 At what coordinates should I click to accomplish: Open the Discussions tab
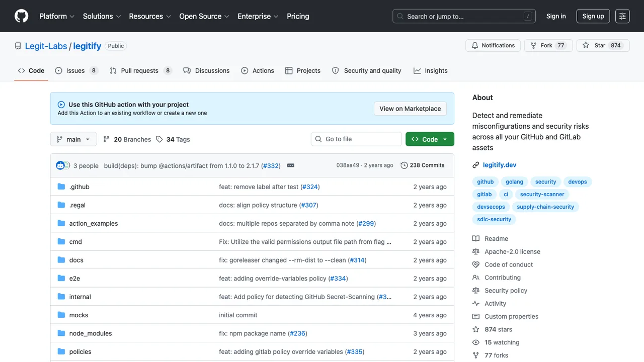(207, 71)
